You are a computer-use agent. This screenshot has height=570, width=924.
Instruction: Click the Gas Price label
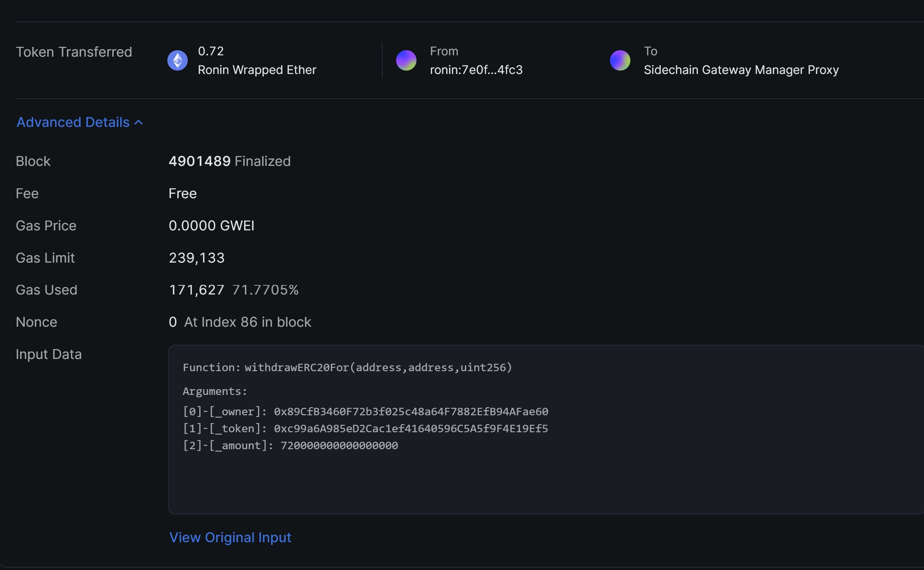pos(46,225)
